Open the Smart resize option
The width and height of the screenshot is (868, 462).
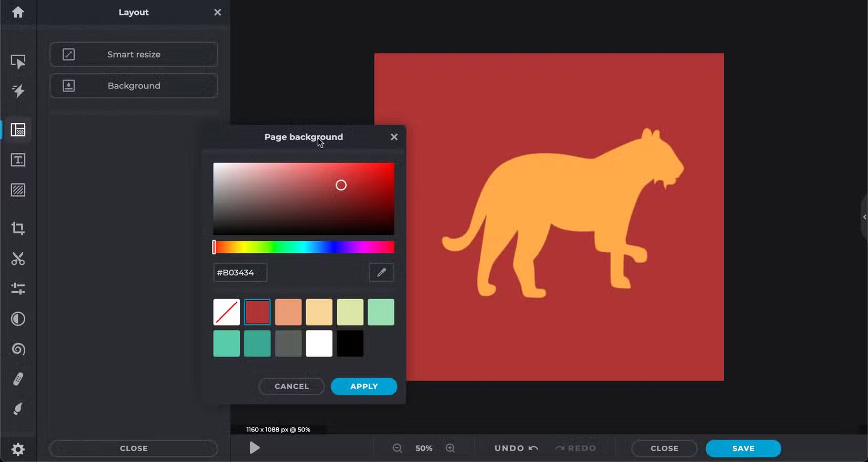(x=134, y=55)
